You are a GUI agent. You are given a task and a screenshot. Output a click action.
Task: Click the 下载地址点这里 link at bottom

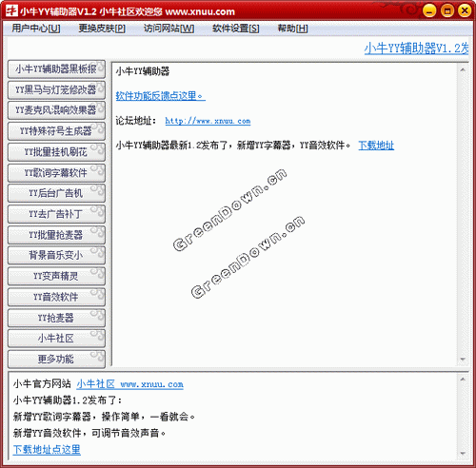(47, 450)
